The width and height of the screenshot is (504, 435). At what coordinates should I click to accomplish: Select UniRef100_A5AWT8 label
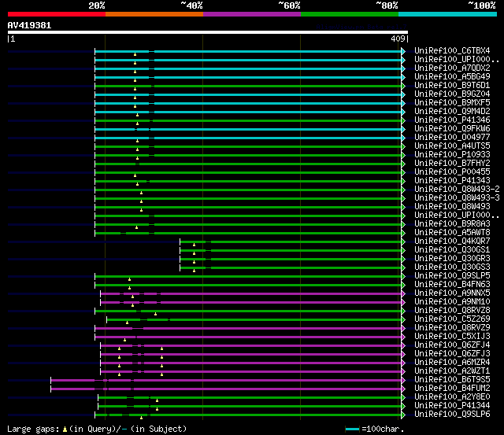point(452,232)
